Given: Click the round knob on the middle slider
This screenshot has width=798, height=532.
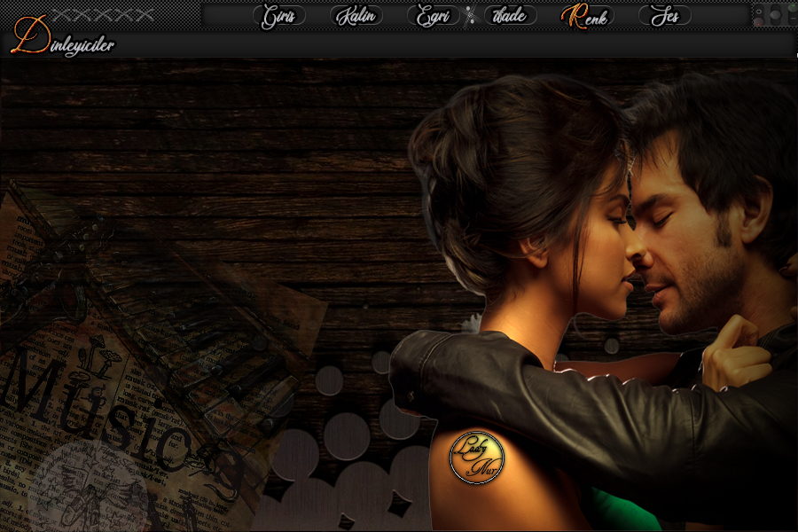Looking at the screenshot, I should 774,15.
